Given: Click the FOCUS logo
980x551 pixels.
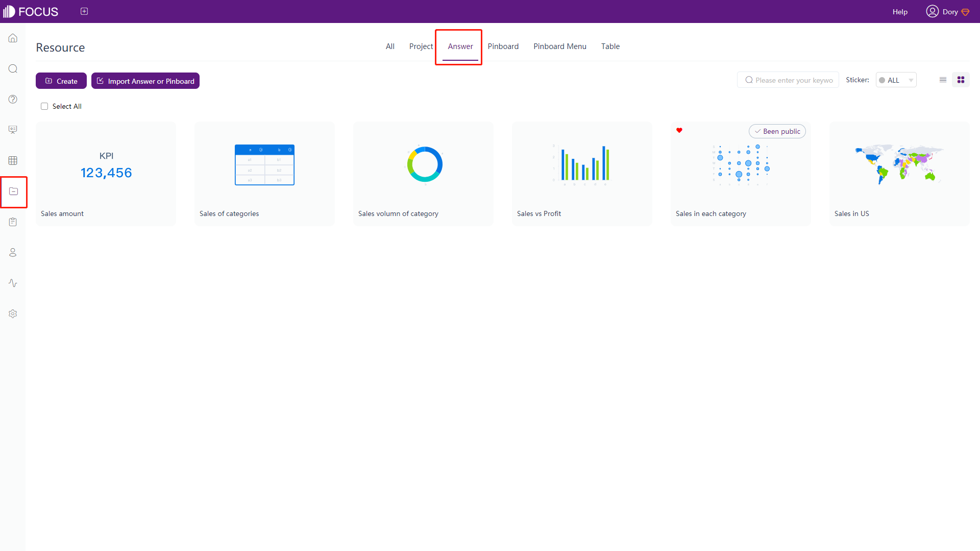Looking at the screenshot, I should point(31,11).
